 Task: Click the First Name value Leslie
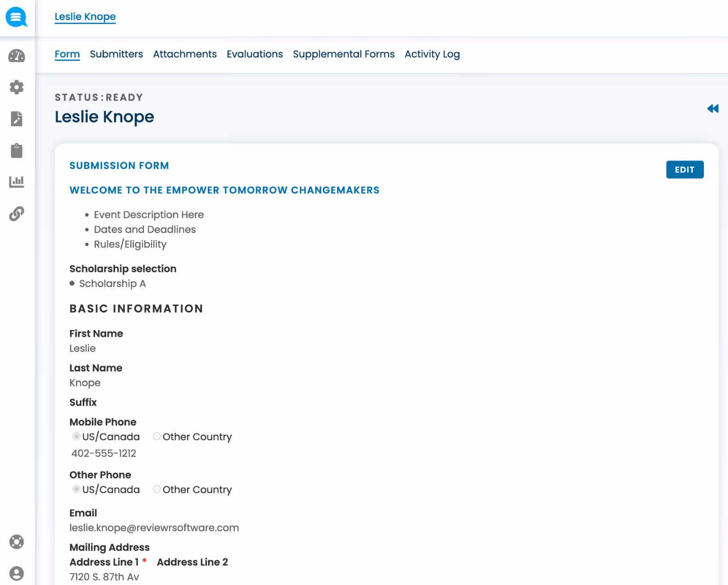82,348
